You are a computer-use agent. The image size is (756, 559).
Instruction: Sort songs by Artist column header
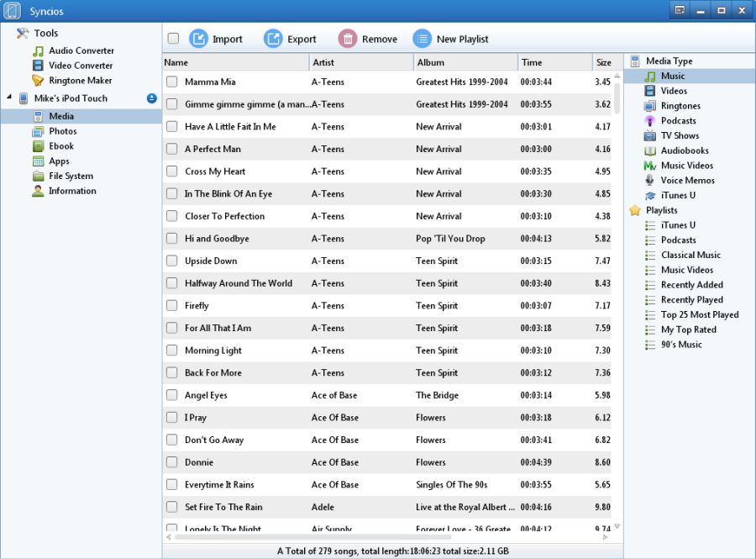(x=361, y=62)
